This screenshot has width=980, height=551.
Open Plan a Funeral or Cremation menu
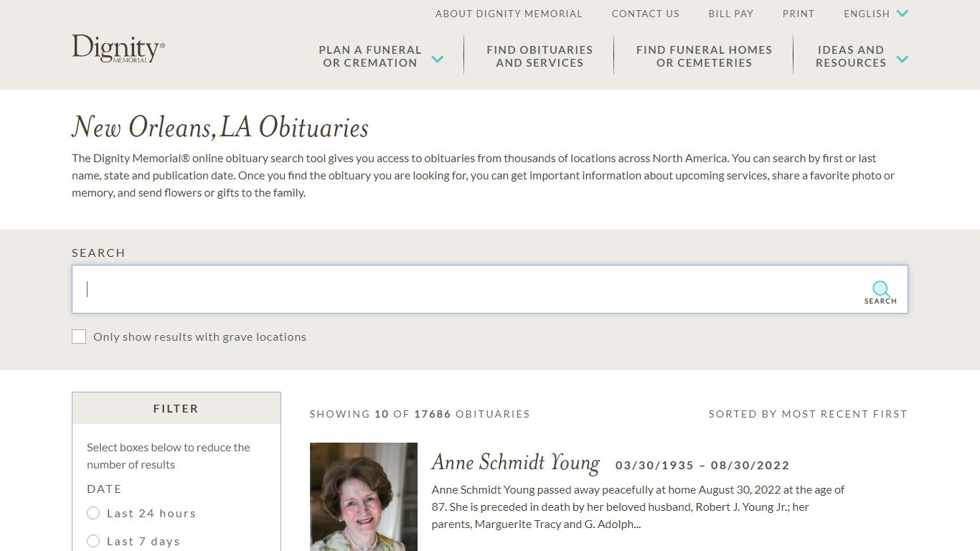[x=370, y=56]
